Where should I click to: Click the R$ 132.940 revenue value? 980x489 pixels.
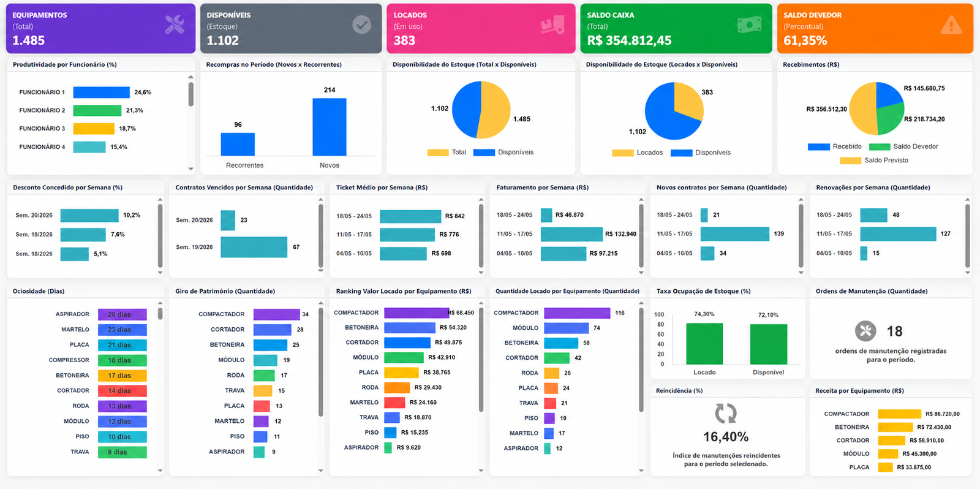[620, 234]
